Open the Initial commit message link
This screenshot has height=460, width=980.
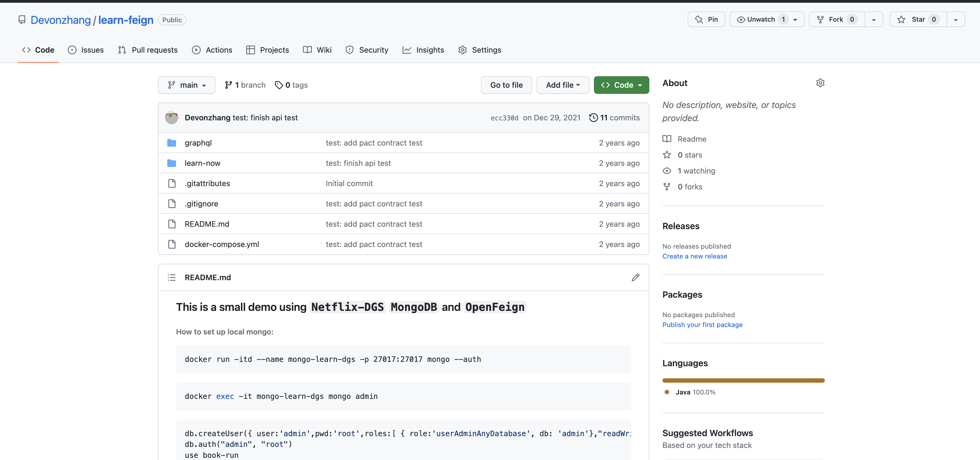tap(349, 183)
